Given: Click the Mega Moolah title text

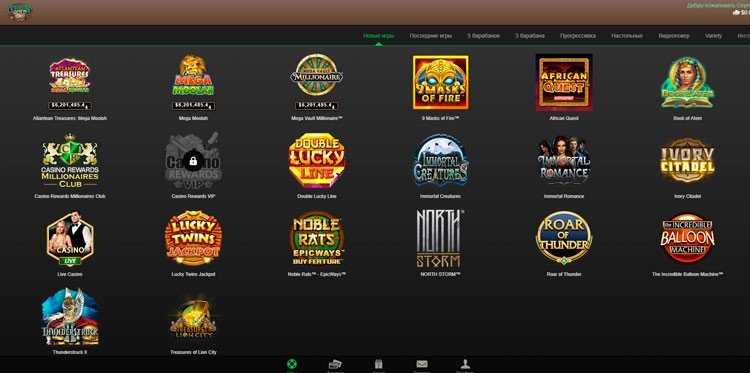Looking at the screenshot, I should (x=193, y=118).
